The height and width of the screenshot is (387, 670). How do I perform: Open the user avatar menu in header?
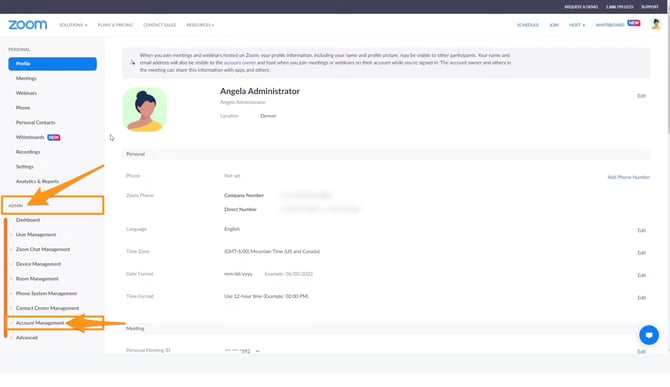[656, 24]
